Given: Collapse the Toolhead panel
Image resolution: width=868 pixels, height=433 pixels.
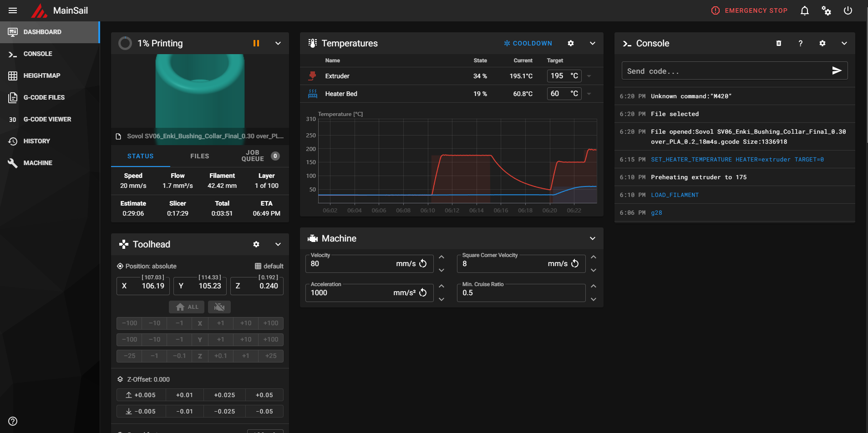Looking at the screenshot, I should point(278,244).
